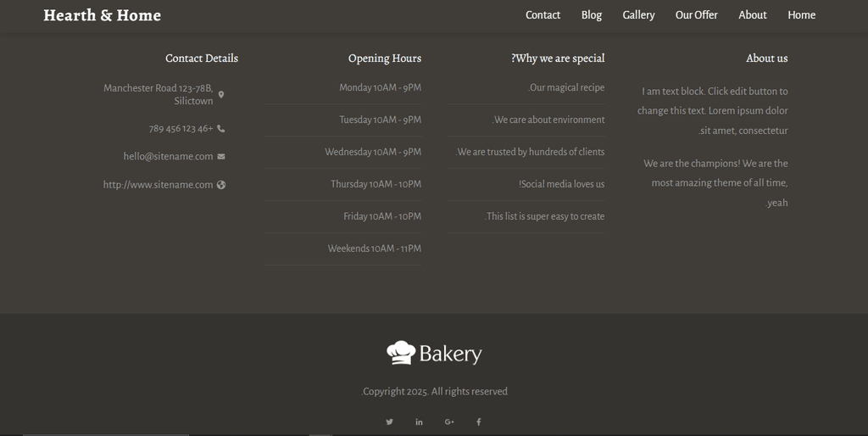This screenshot has width=868, height=436.
Task: Open the Gallery menu item
Action: point(638,15)
